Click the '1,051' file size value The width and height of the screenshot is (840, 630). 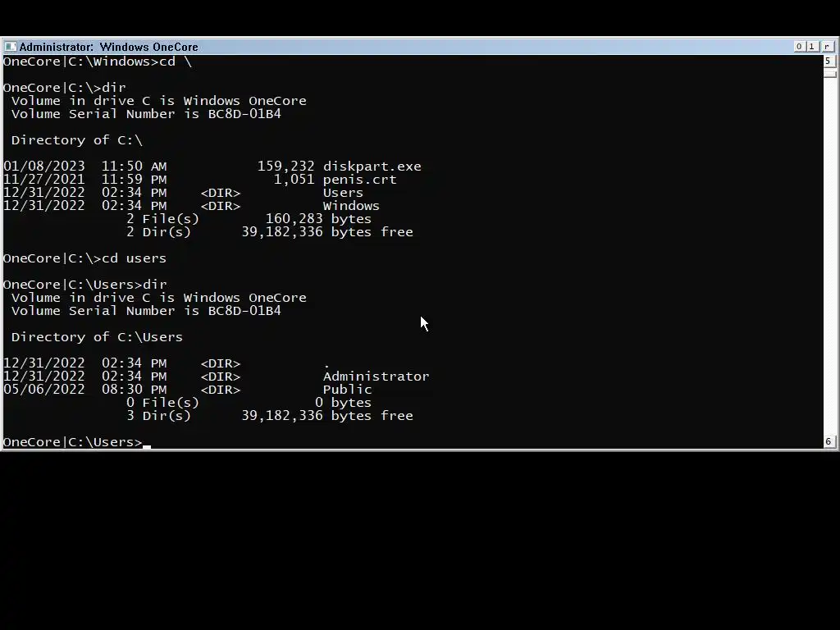294,180
